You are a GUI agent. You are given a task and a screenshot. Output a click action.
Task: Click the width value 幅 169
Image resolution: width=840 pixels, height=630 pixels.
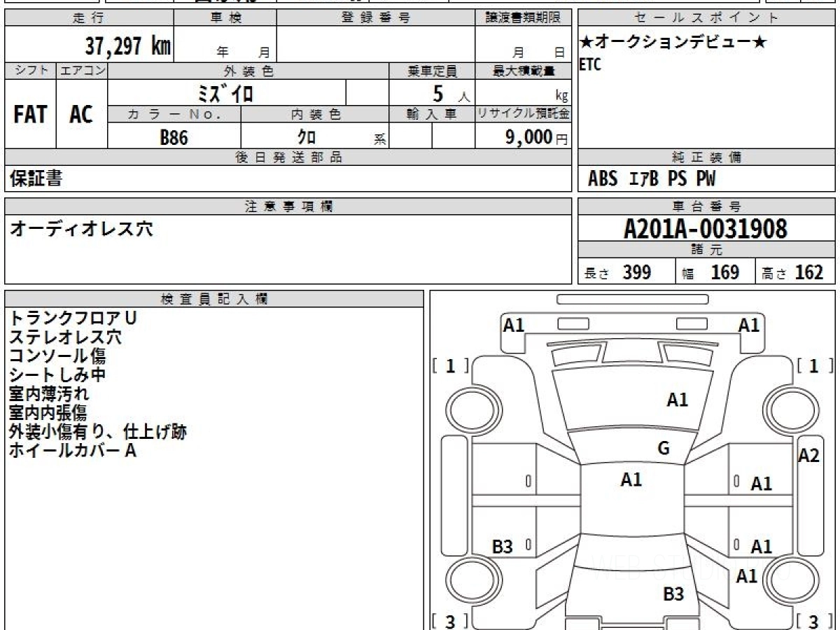710,272
